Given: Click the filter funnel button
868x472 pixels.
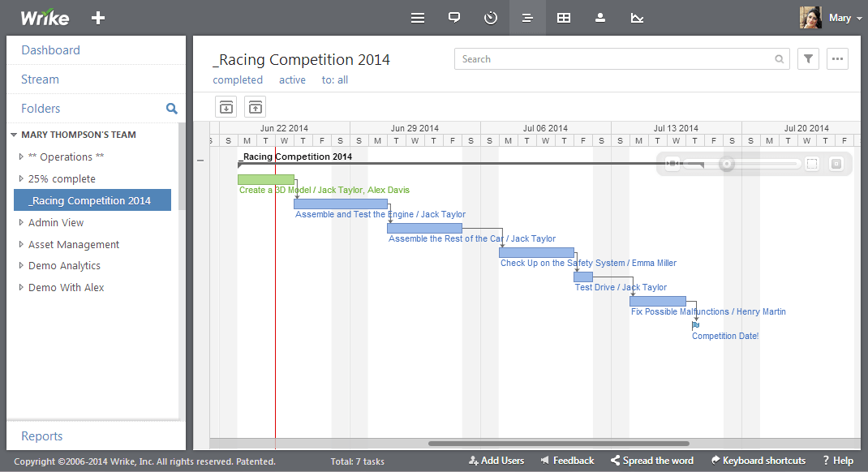Looking at the screenshot, I should pyautogui.click(x=808, y=59).
